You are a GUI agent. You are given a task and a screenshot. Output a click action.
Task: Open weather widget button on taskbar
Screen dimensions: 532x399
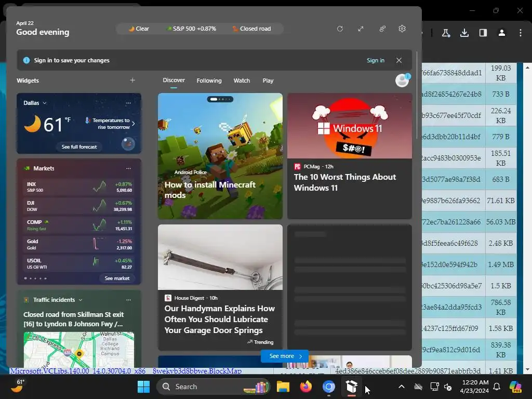(18, 386)
